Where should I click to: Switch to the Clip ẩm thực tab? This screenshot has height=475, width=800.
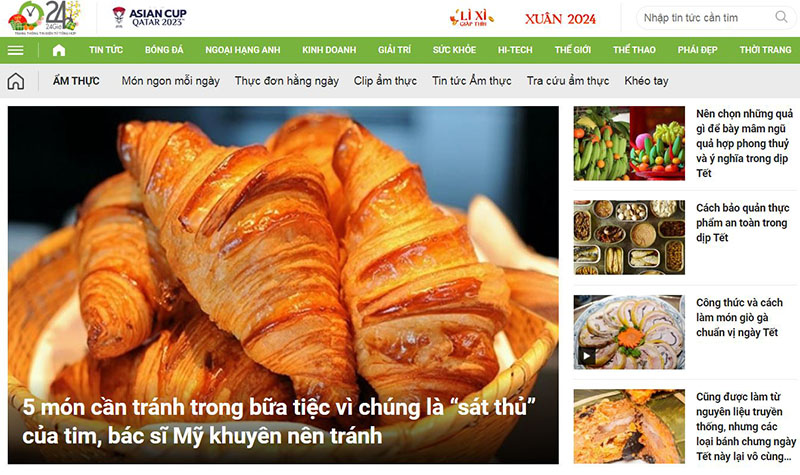(385, 81)
